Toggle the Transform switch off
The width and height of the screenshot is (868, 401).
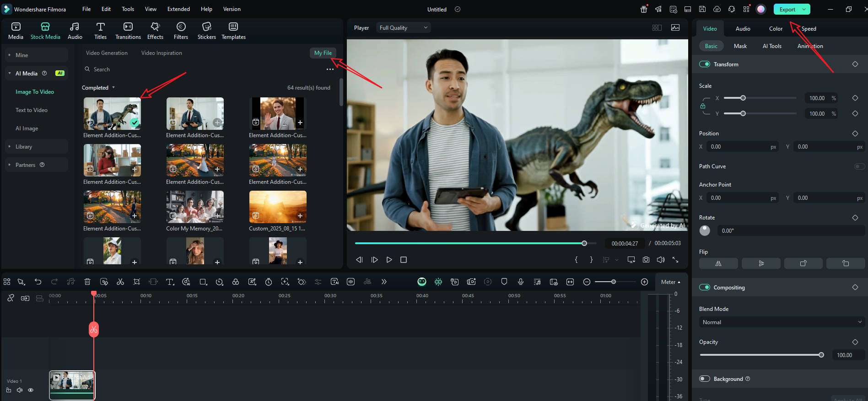click(705, 64)
